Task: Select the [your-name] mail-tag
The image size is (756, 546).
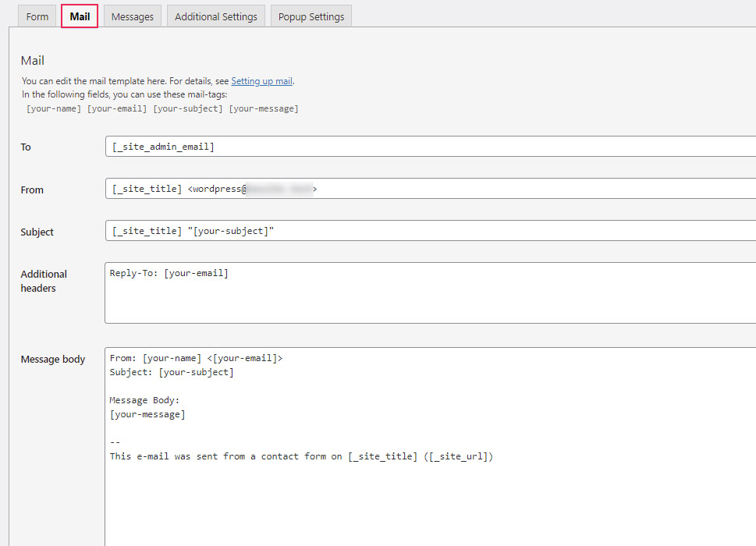Action: [54, 108]
